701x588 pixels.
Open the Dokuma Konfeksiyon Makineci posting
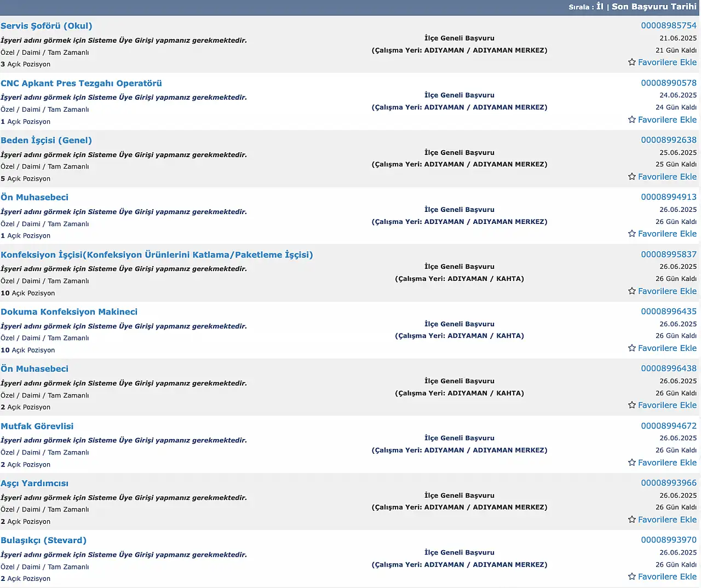(x=69, y=312)
